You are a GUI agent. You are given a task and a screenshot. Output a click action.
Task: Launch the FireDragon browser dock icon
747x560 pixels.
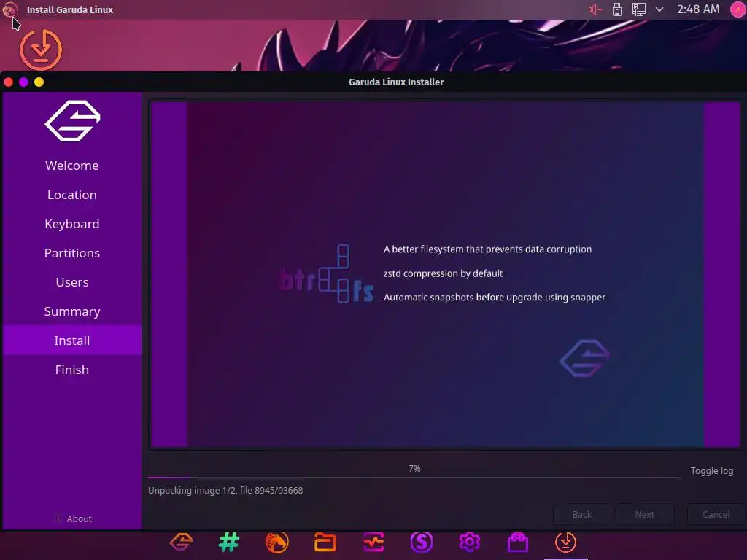click(x=277, y=542)
